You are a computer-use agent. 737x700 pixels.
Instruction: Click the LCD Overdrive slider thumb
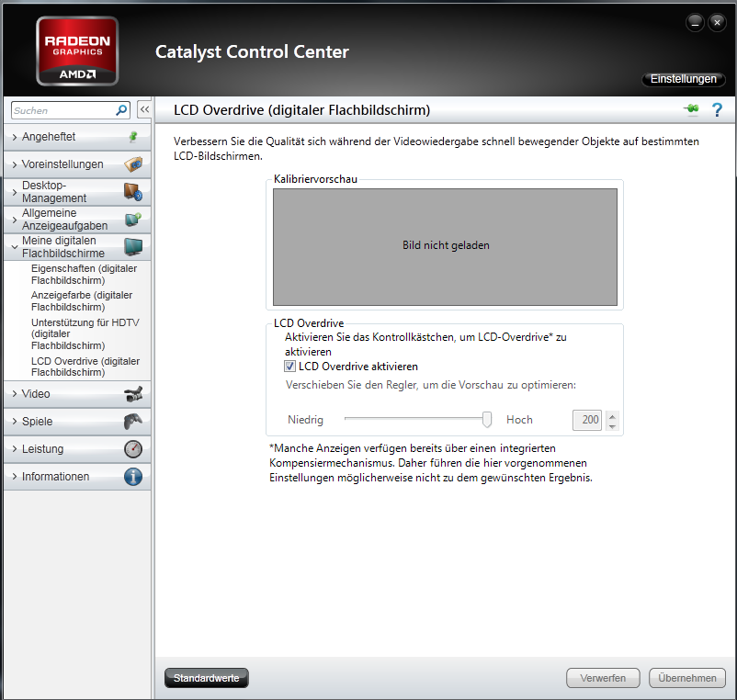tap(487, 419)
